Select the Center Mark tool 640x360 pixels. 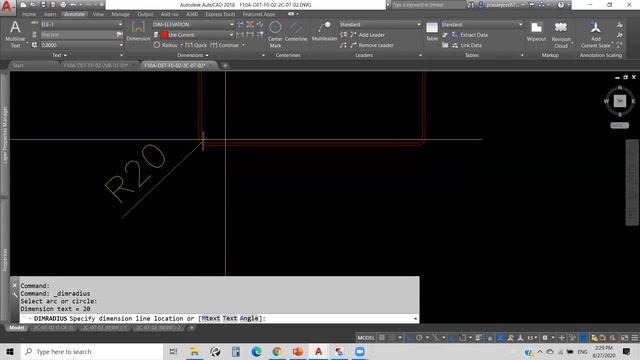tap(275, 33)
